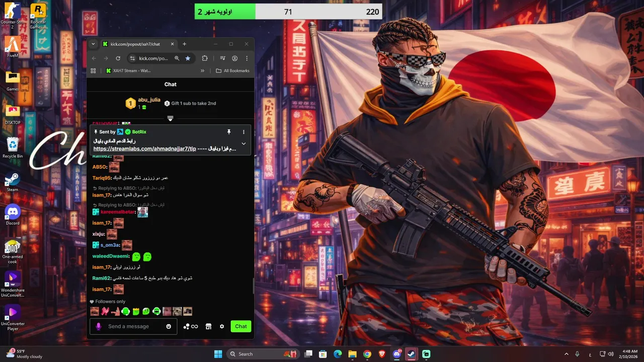Select the Wondershare UniConverter desktop icon
The height and width of the screenshot is (362, 644).
(13, 285)
